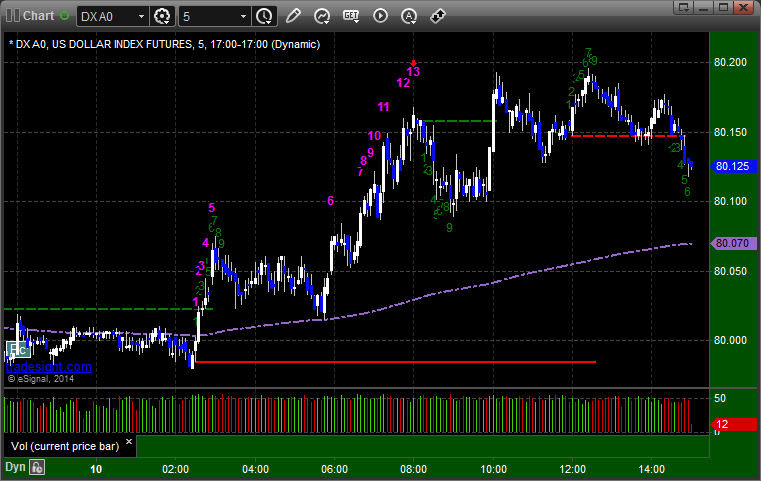The width and height of the screenshot is (761, 481).
Task: Click the DX A0 symbol input field
Action: pos(112,17)
